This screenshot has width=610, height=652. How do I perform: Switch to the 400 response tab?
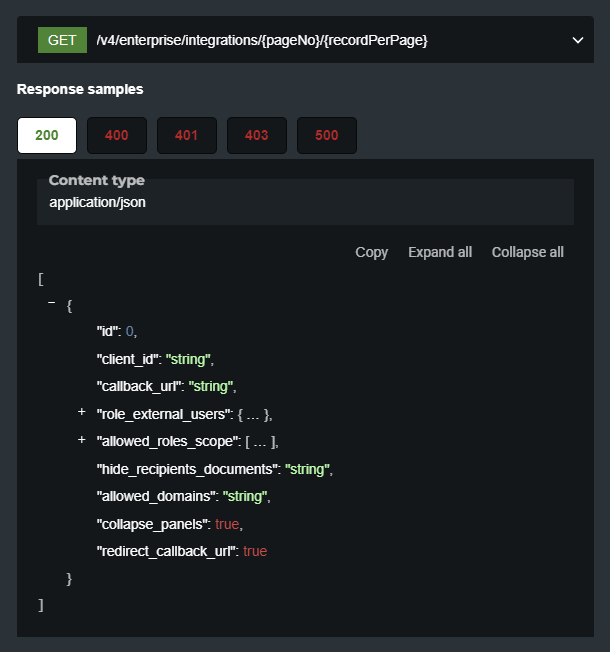pyautogui.click(x=117, y=135)
